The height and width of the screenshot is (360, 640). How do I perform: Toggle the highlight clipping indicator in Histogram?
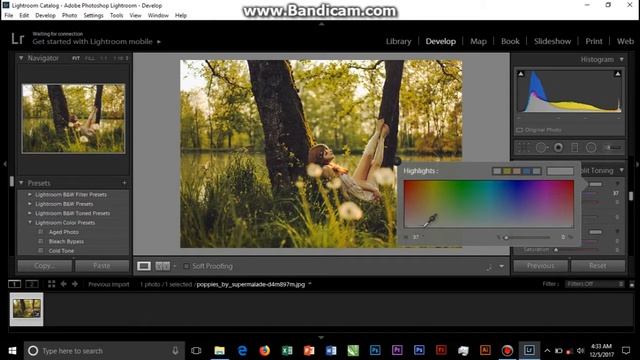pyautogui.click(x=618, y=74)
